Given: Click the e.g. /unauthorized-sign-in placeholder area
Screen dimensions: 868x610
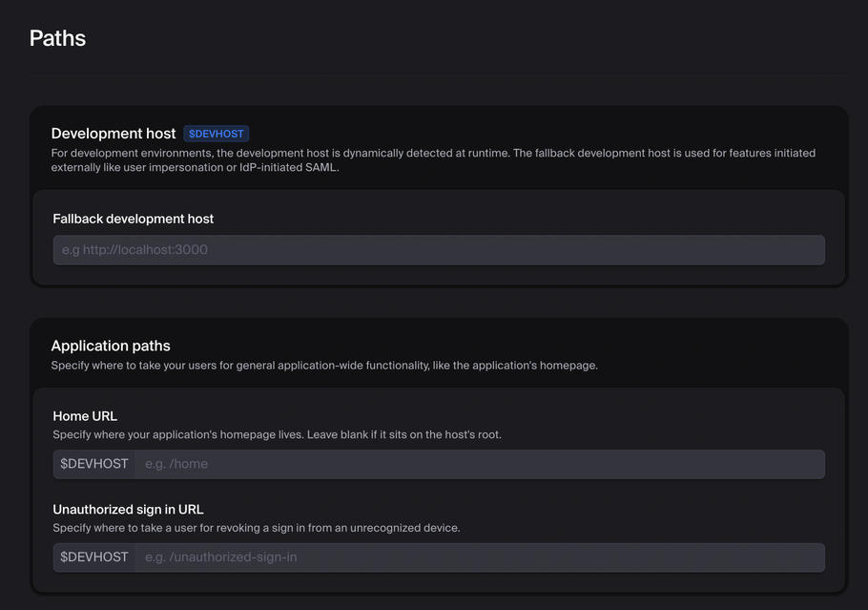Looking at the screenshot, I should 221,557.
